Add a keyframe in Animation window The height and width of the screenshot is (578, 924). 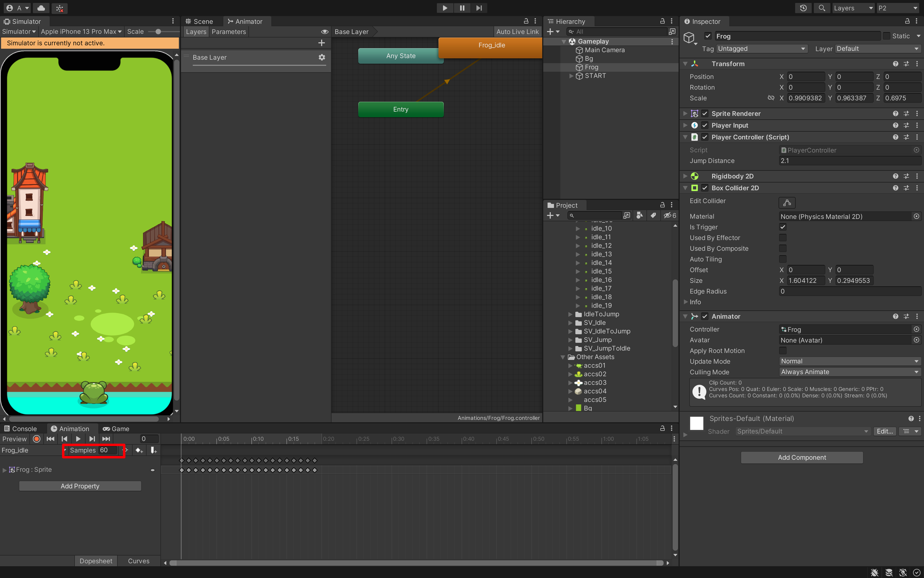coord(139,450)
